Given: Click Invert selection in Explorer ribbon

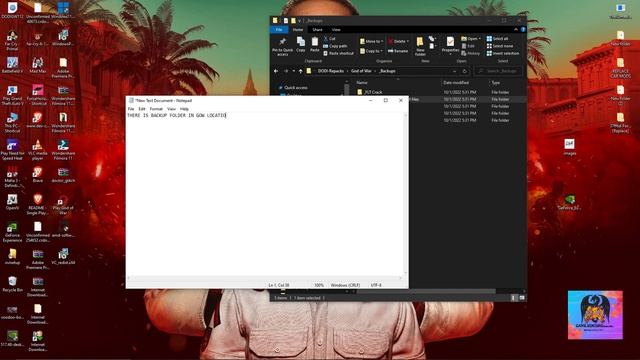Looking at the screenshot, I should coord(503,53).
